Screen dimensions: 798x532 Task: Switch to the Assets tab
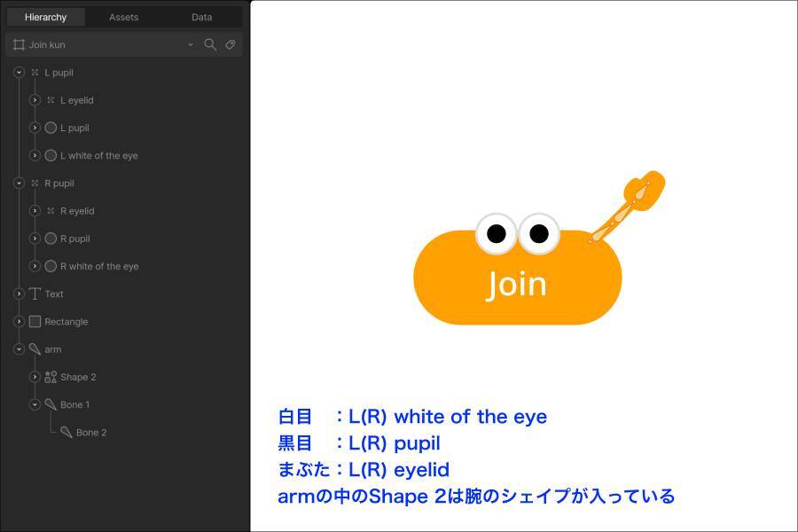122,16
